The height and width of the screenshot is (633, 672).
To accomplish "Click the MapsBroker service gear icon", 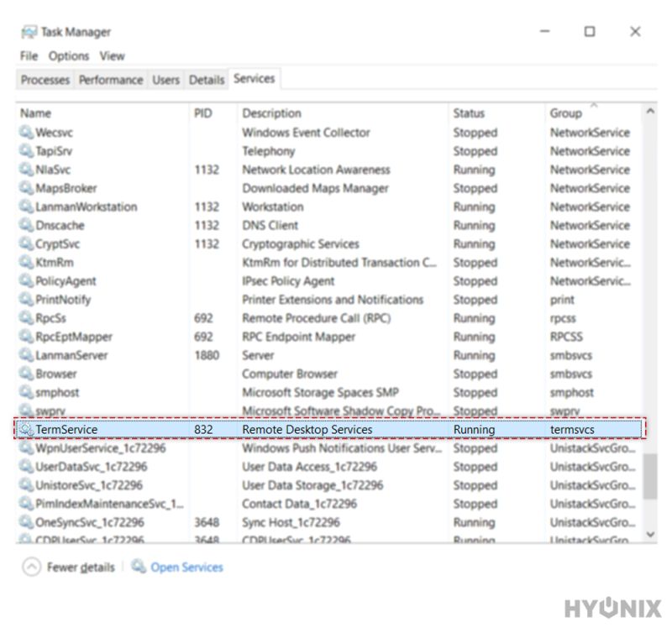I will [x=28, y=188].
